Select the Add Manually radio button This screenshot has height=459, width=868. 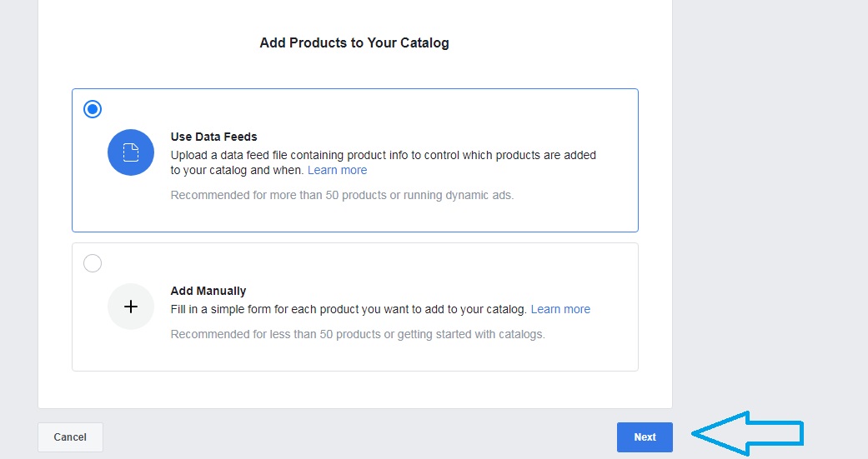[x=93, y=263]
